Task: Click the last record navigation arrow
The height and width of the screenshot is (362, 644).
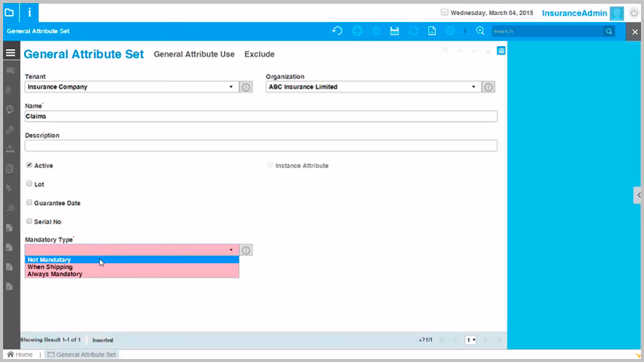Action: (488, 51)
